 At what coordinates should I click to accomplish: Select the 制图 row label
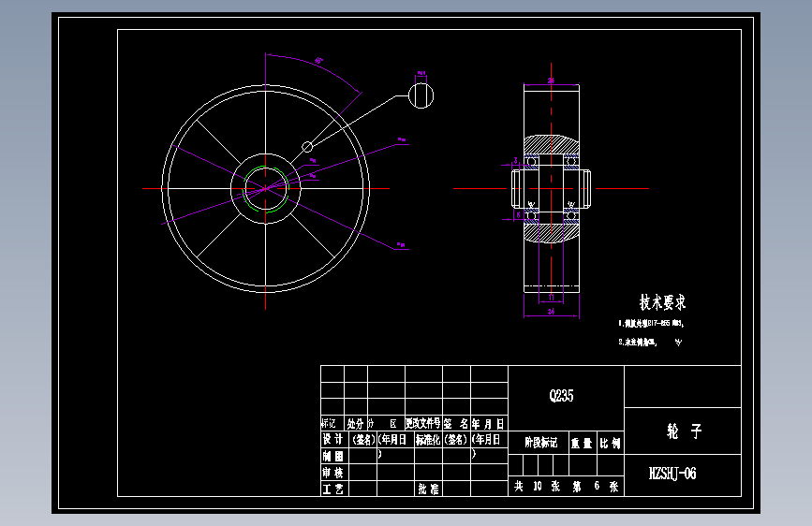coord(332,456)
